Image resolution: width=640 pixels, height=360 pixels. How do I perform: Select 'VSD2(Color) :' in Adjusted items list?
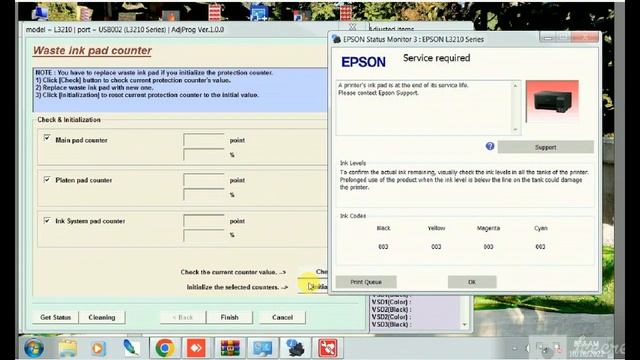(x=391, y=317)
